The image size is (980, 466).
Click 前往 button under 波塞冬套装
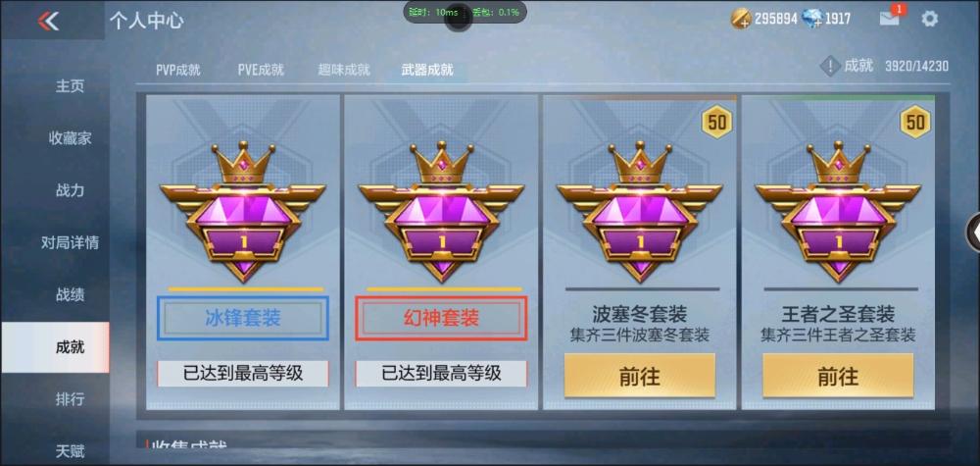coord(639,376)
